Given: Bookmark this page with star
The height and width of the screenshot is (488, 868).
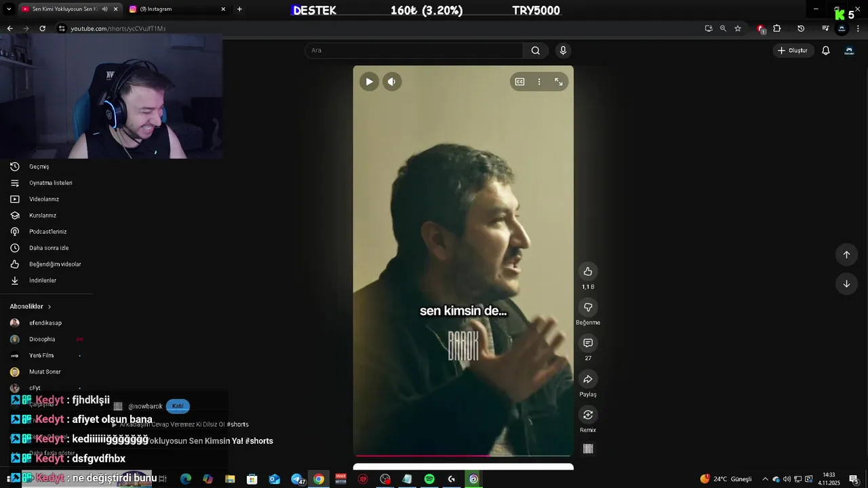Looking at the screenshot, I should tap(738, 28).
